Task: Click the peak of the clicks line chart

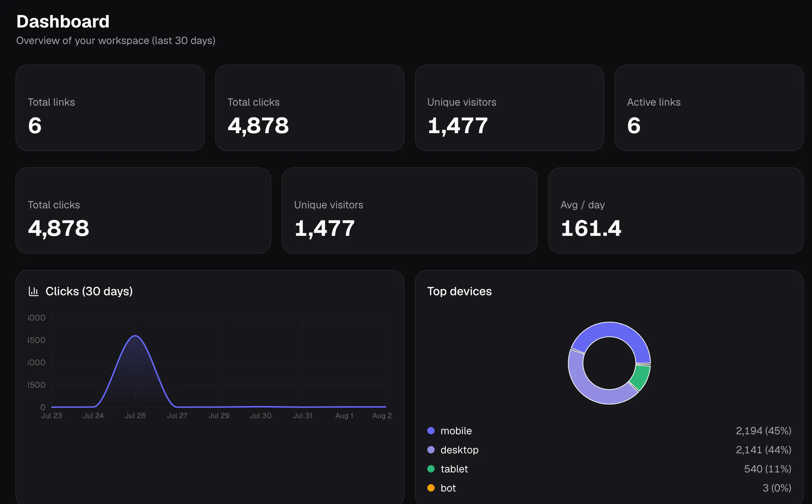Action: click(135, 336)
